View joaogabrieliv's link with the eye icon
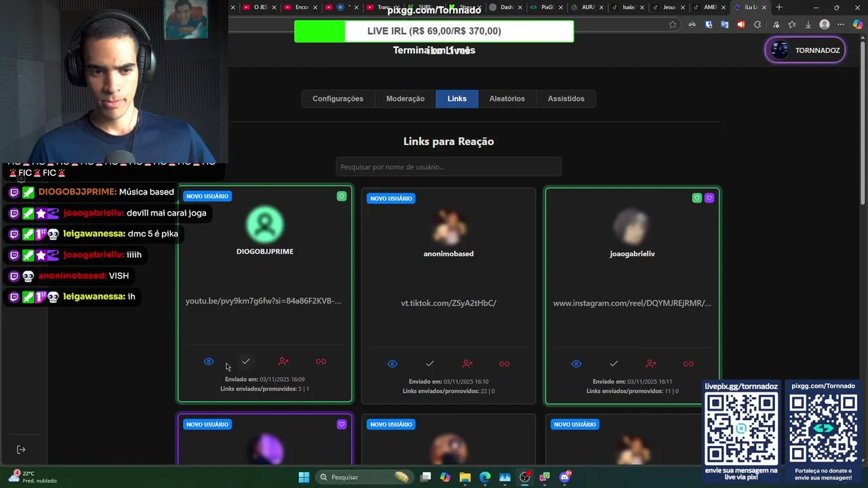Image resolution: width=868 pixels, height=488 pixels. [576, 364]
